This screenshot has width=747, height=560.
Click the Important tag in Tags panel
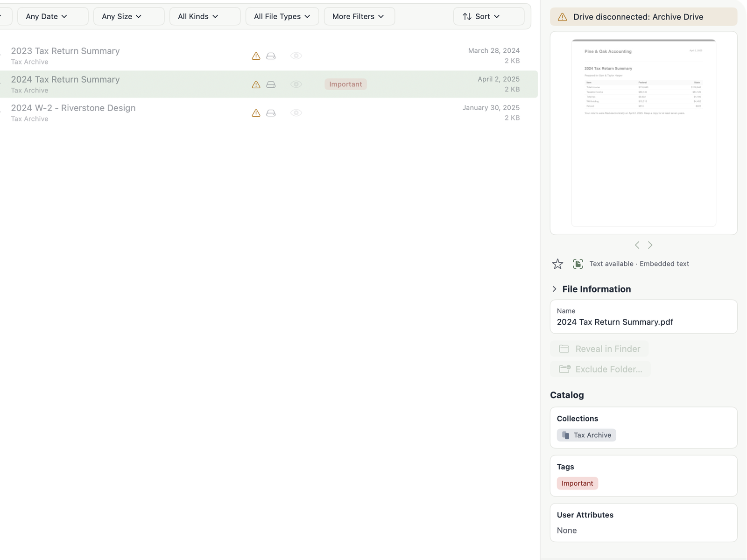(x=577, y=483)
